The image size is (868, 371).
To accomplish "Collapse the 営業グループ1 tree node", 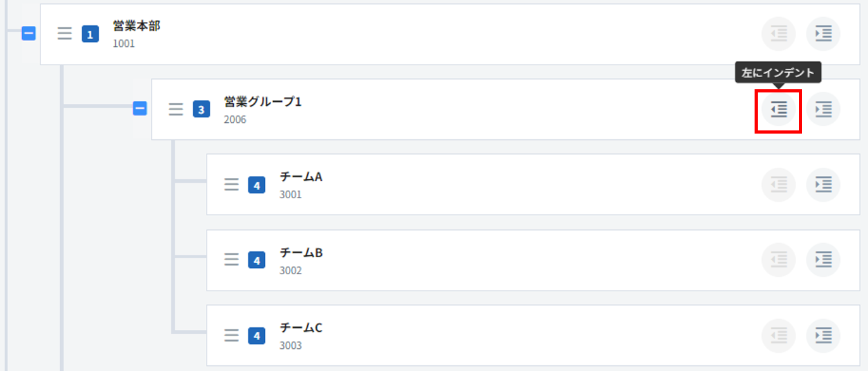I will point(140,109).
